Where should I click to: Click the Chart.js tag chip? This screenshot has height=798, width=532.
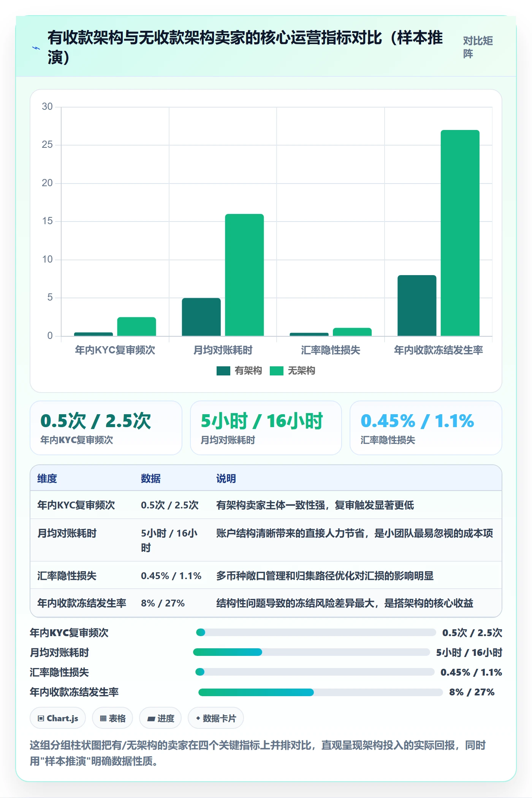tap(58, 718)
